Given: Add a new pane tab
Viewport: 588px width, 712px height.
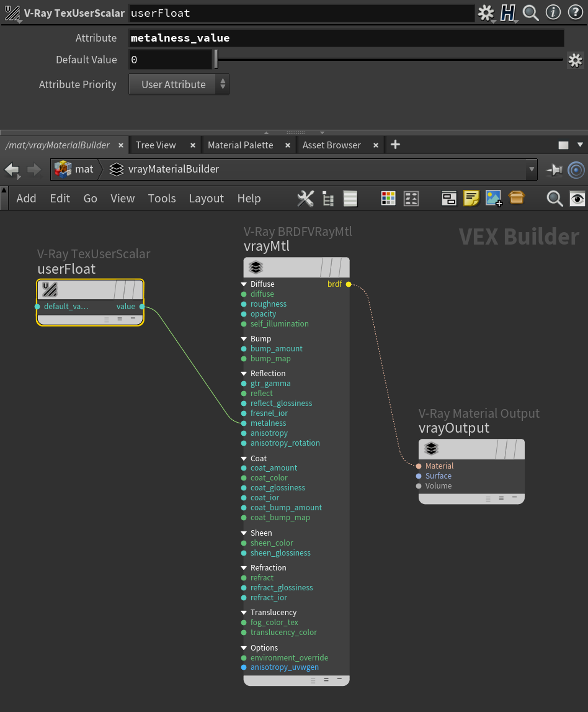Looking at the screenshot, I should pyautogui.click(x=395, y=145).
